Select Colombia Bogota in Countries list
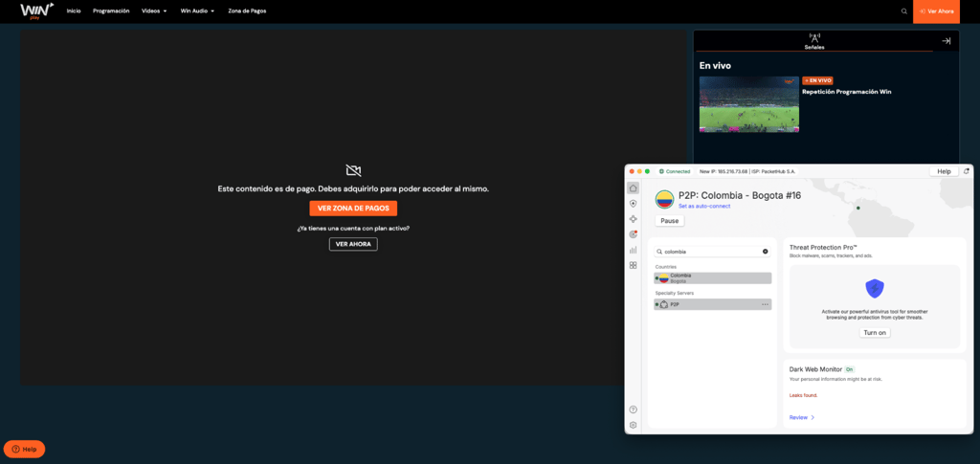 click(712, 277)
